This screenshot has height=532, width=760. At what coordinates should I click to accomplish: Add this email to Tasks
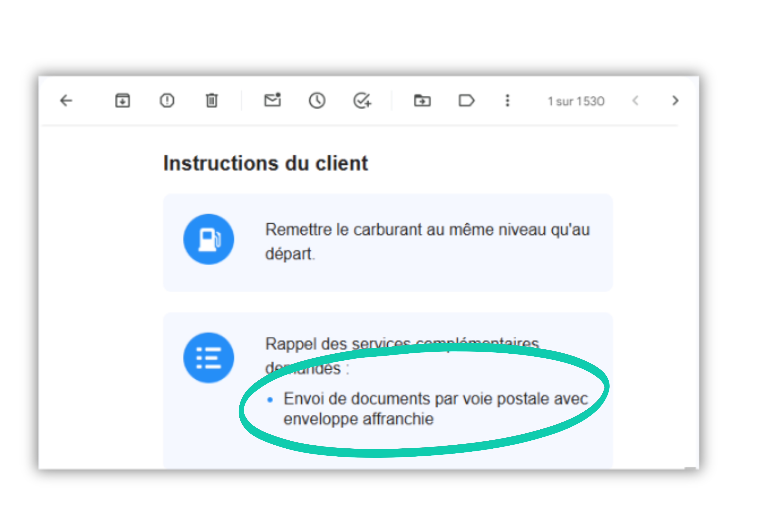[362, 100]
